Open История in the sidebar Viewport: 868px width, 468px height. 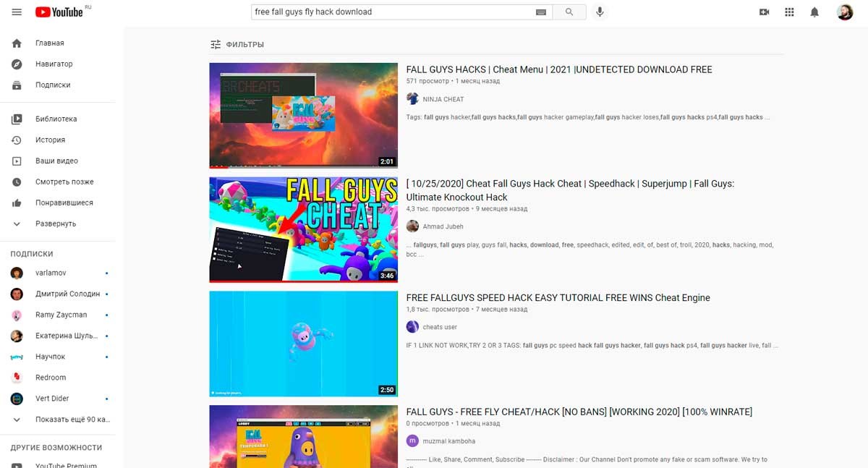tap(51, 140)
